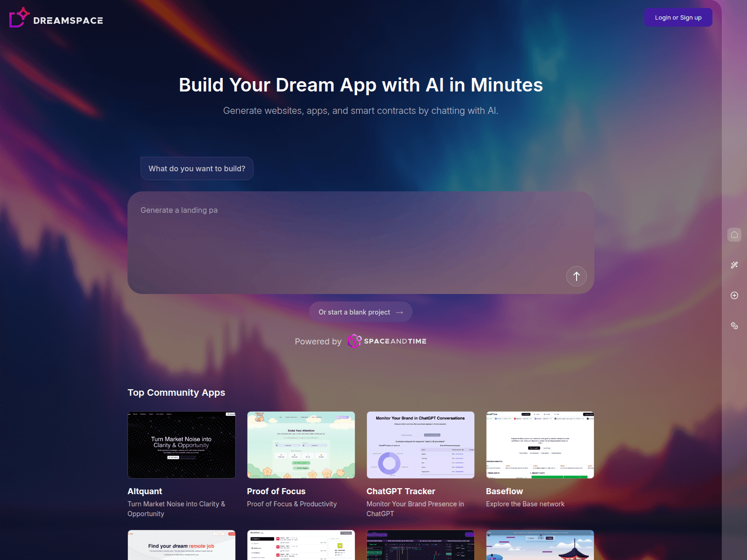Click the ChatGPT Tracker title
The width and height of the screenshot is (747, 560).
coord(401,491)
